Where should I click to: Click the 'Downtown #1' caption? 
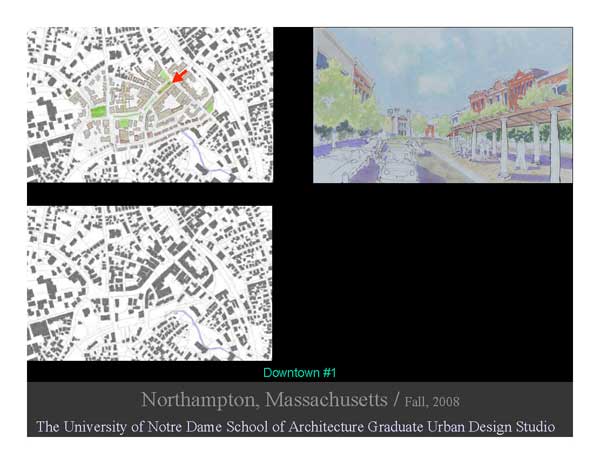pos(300,373)
